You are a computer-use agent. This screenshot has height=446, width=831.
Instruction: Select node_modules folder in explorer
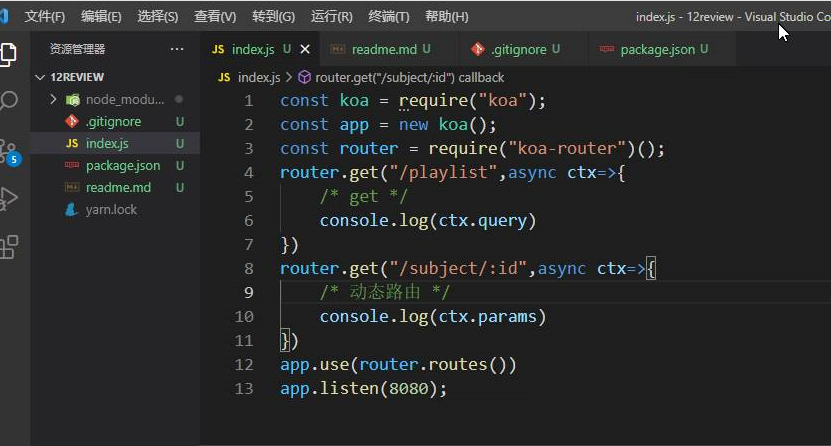click(x=116, y=100)
